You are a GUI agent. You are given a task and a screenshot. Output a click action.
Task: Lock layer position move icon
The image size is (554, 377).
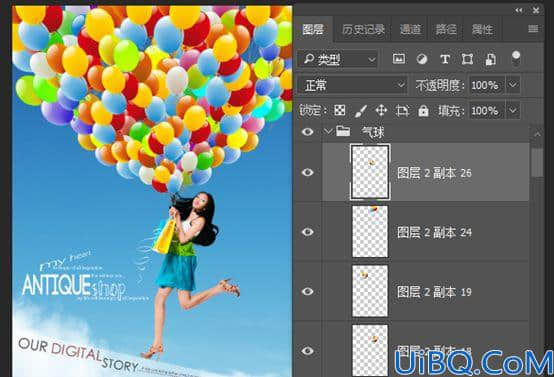381,111
